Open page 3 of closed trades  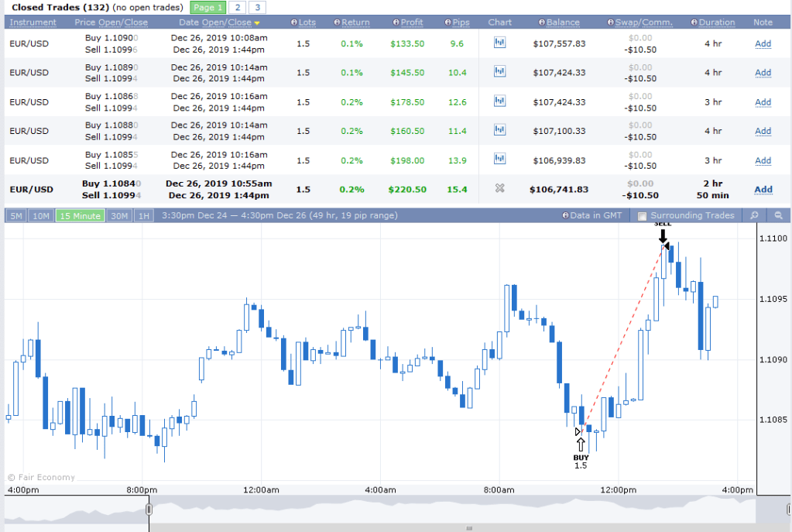(256, 8)
